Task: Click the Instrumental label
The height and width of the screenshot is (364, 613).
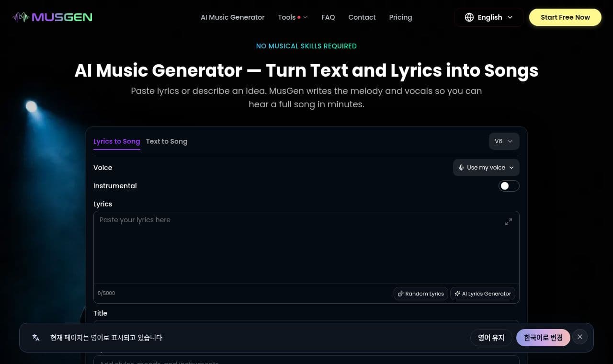Action: point(115,186)
